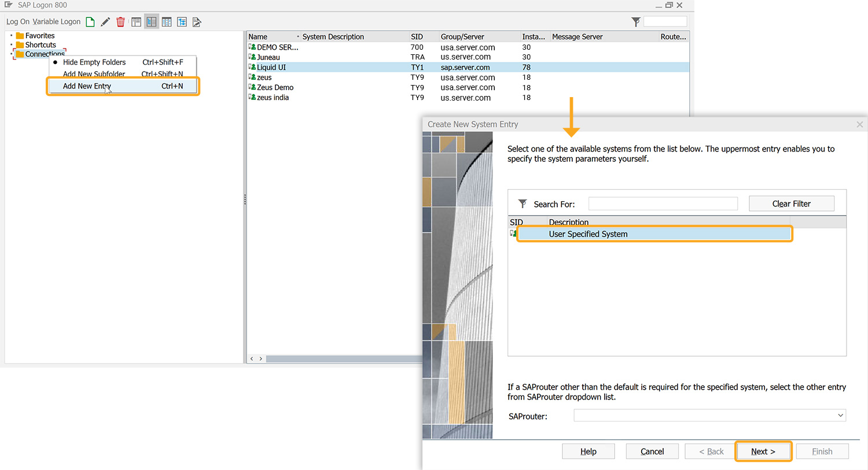Click the connection icon beside DEMO SER...

[x=252, y=47]
